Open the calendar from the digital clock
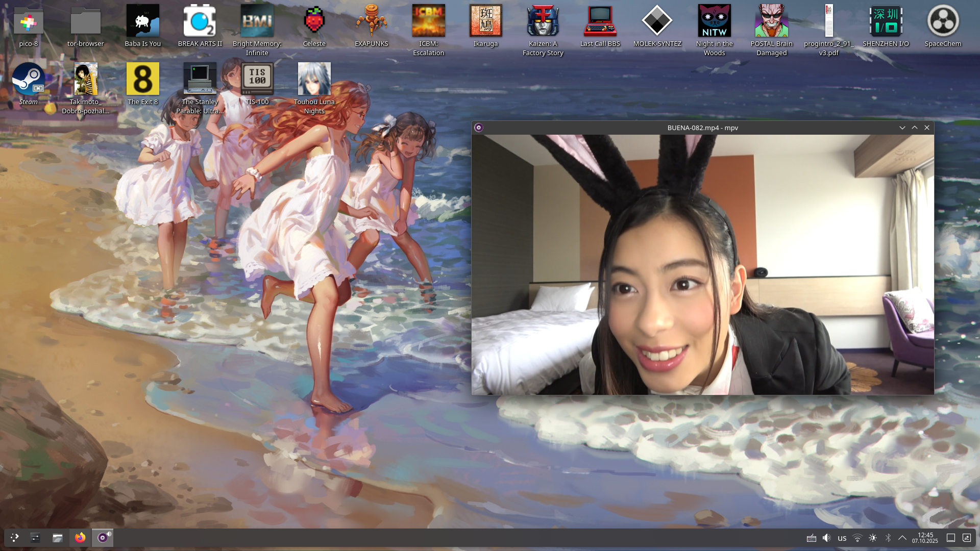Image resolution: width=980 pixels, height=551 pixels. 925,538
